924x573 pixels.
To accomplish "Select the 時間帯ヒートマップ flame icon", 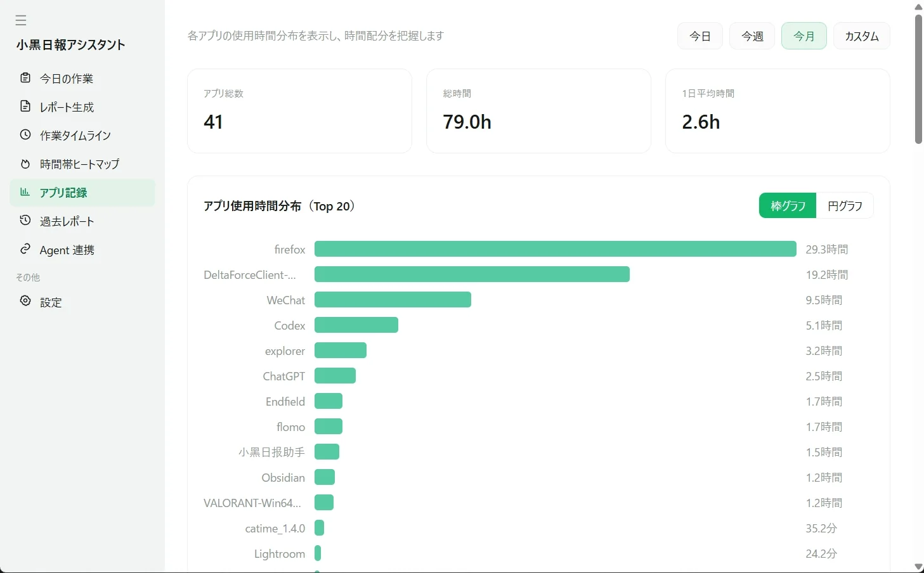I will [x=25, y=164].
